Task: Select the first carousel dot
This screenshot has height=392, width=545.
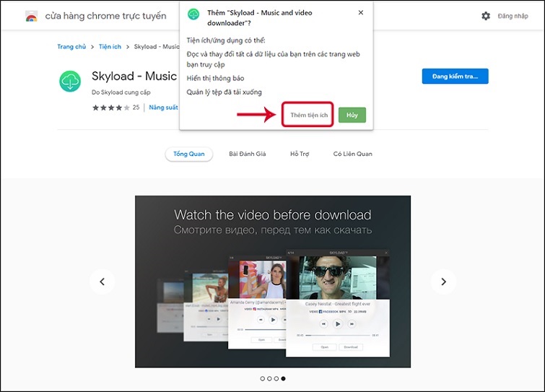Action: point(261,378)
